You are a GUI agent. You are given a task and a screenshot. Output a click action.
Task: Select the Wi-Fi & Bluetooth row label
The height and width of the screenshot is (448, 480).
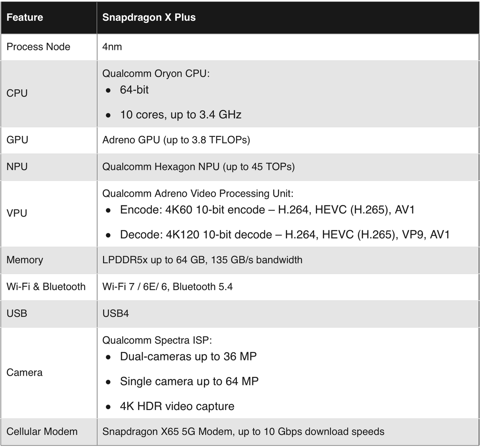(x=46, y=287)
